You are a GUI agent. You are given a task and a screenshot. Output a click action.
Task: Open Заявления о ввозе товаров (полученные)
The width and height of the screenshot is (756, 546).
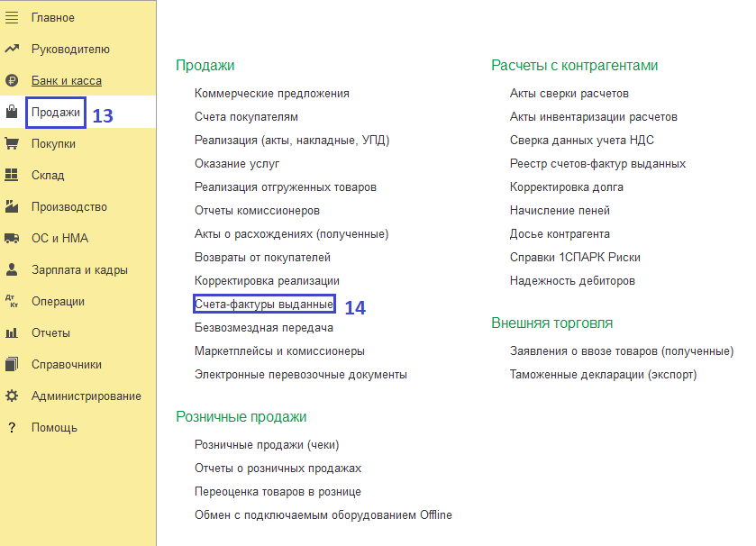tap(622, 350)
